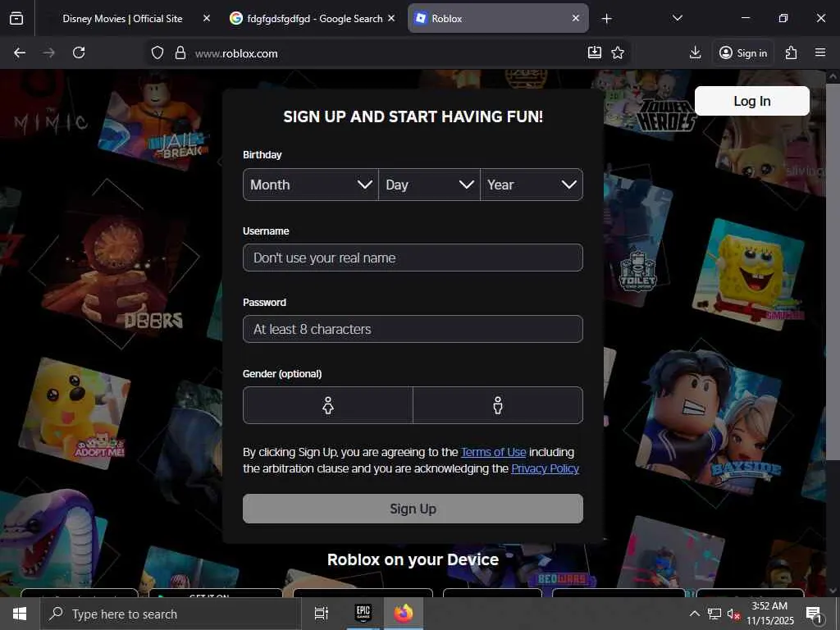Open the Privacy Policy link
The width and height of the screenshot is (840, 630).
pyautogui.click(x=545, y=468)
